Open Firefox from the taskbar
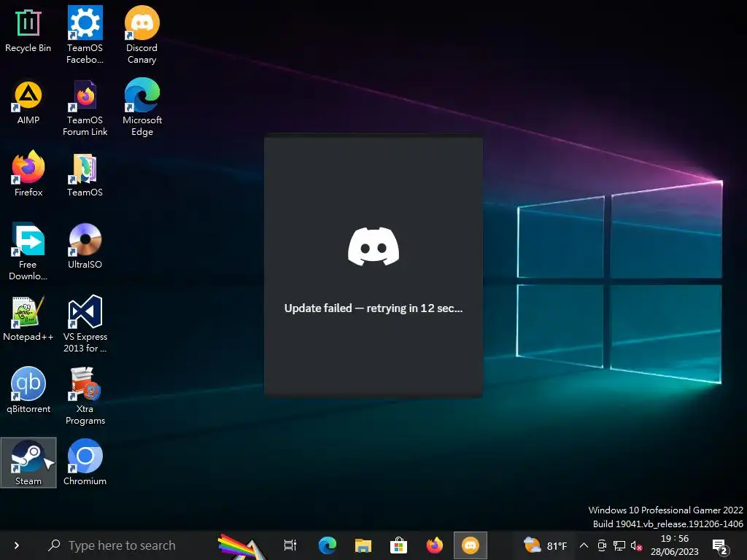This screenshot has width=747, height=560. coord(435,545)
